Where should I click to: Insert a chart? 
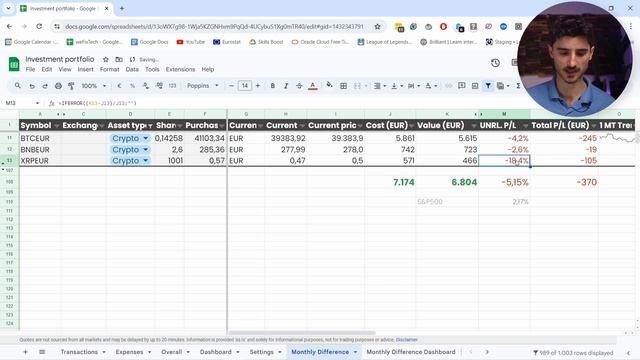475,86
